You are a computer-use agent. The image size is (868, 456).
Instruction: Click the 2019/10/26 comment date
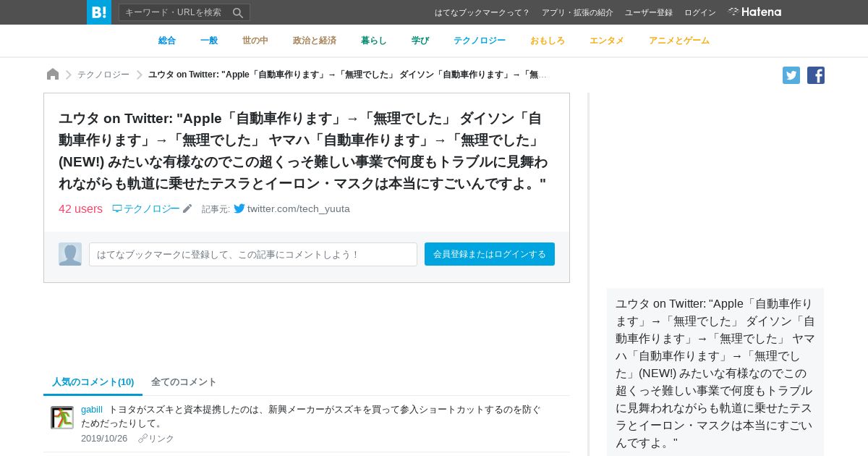(x=104, y=439)
